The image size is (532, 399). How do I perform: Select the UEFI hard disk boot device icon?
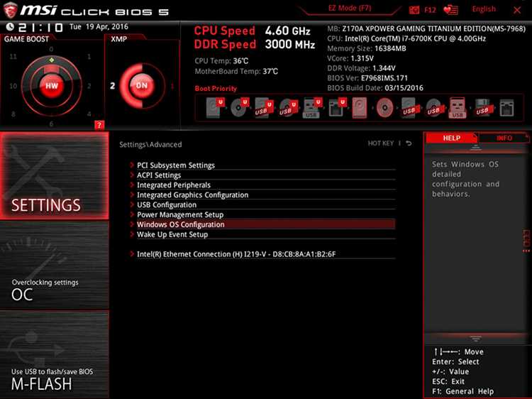(215, 108)
